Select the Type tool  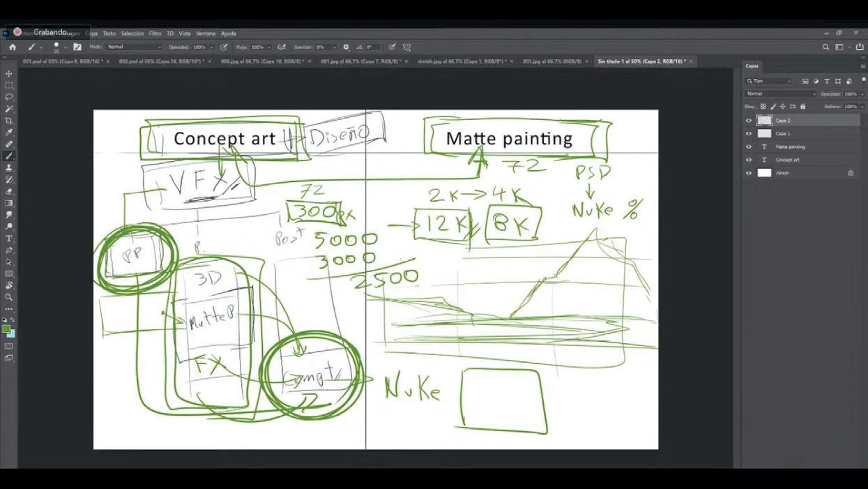coord(9,239)
